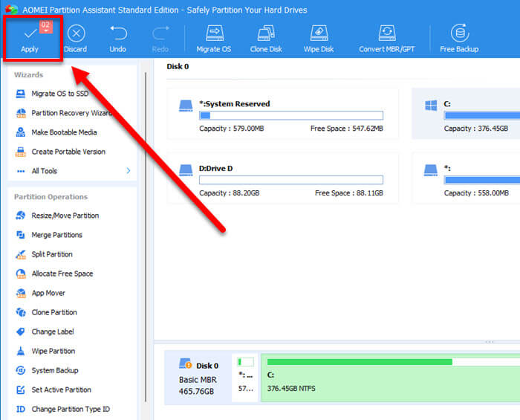The image size is (520, 420).
Task: Click the Wizards section header
Action: (x=28, y=75)
